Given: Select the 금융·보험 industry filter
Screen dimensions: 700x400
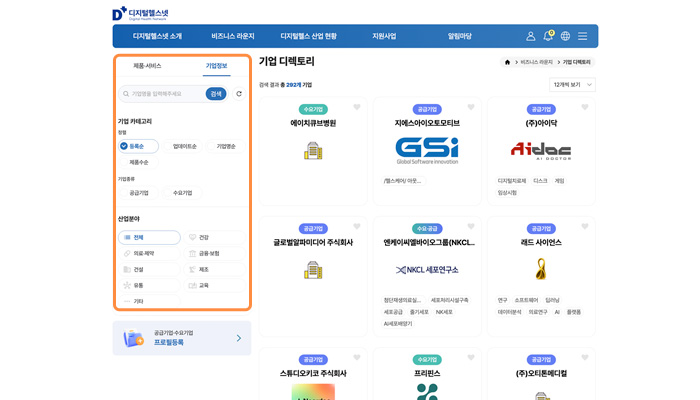Looking at the screenshot, I should (214, 254).
